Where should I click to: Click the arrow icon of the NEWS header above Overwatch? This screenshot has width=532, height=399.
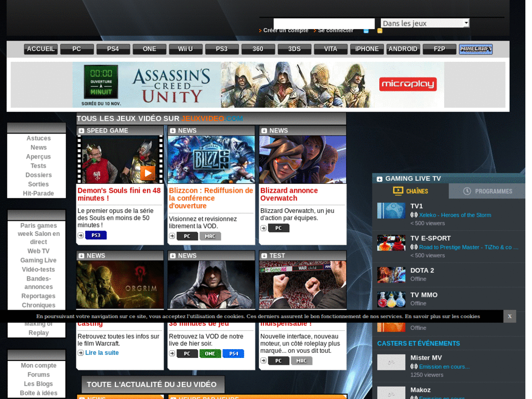(264, 130)
